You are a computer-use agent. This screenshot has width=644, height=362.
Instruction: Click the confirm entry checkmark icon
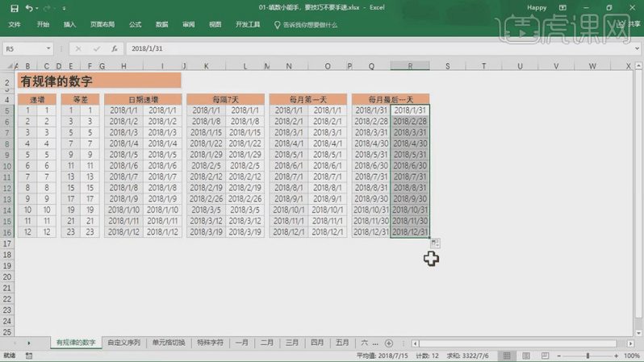click(97, 49)
